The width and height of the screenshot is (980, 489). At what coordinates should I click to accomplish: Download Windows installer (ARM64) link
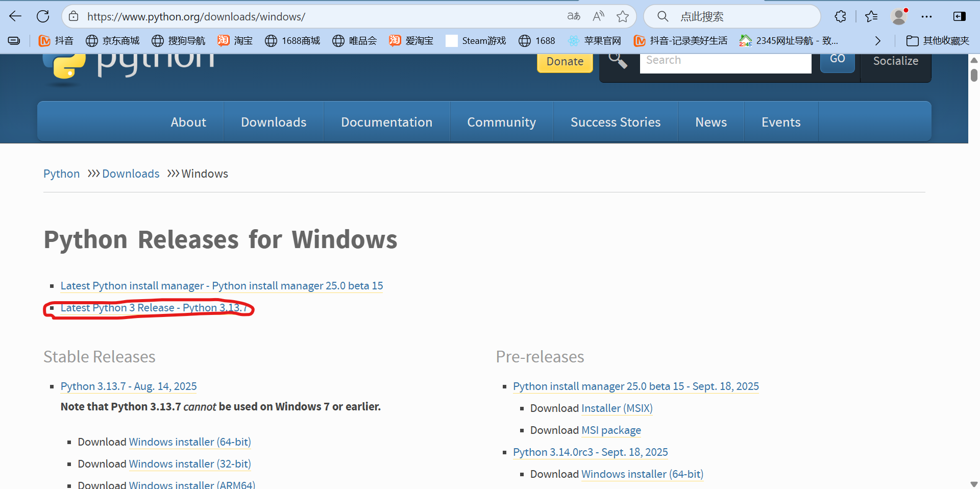(x=192, y=484)
